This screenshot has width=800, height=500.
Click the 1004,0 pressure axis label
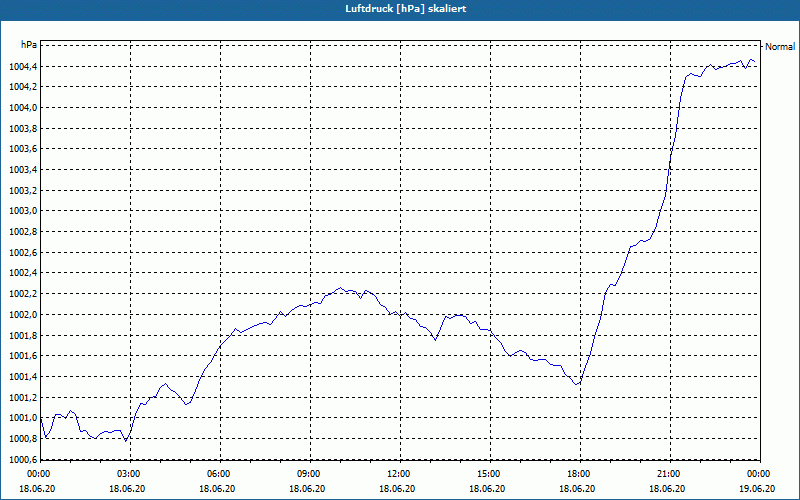pyautogui.click(x=23, y=108)
